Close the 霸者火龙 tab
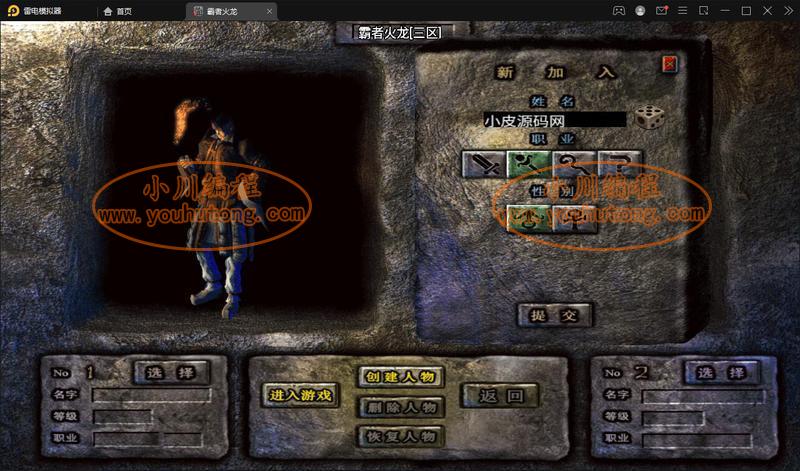This screenshot has height=471, width=800. (269, 11)
